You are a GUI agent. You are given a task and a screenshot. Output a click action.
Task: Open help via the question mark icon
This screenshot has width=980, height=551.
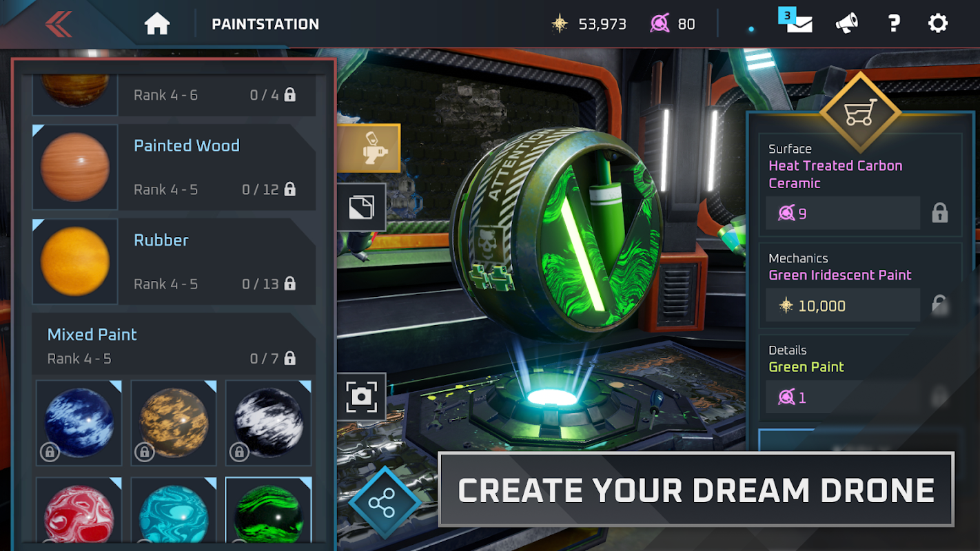pyautogui.click(x=894, y=24)
